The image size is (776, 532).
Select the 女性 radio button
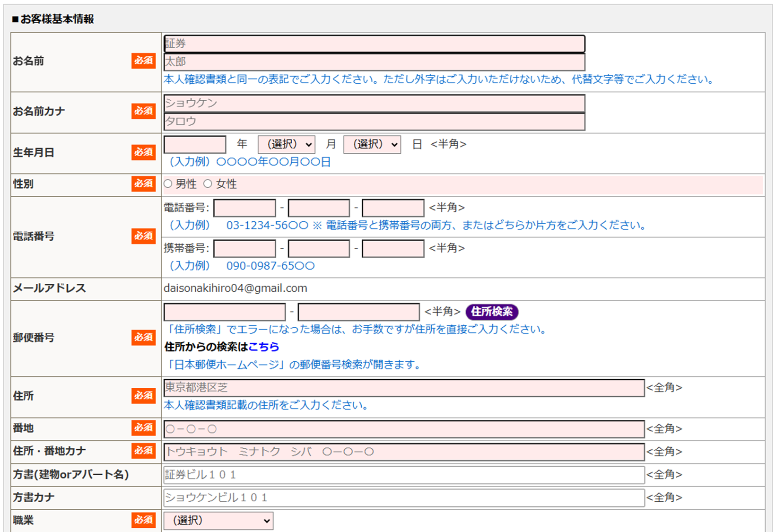[208, 184]
